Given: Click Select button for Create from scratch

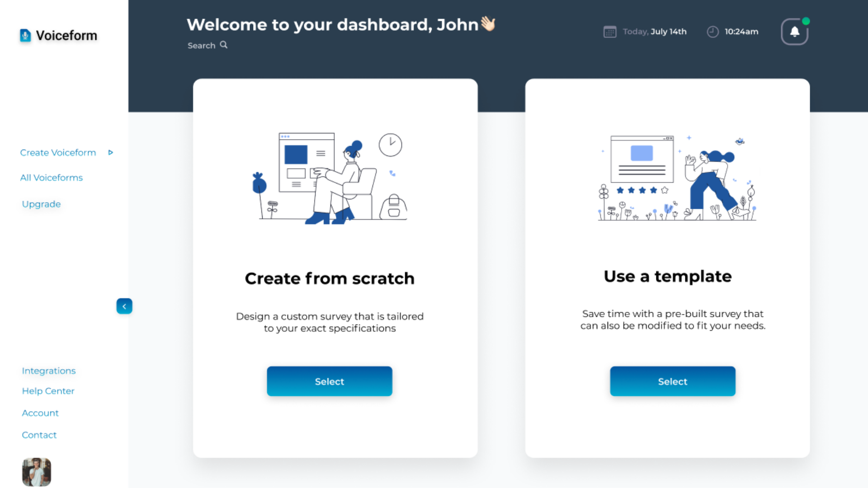Looking at the screenshot, I should 330,381.
